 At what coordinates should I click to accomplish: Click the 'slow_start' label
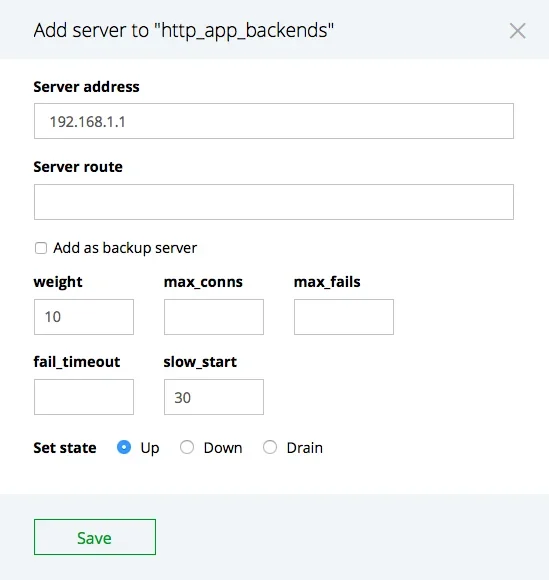[200, 362]
